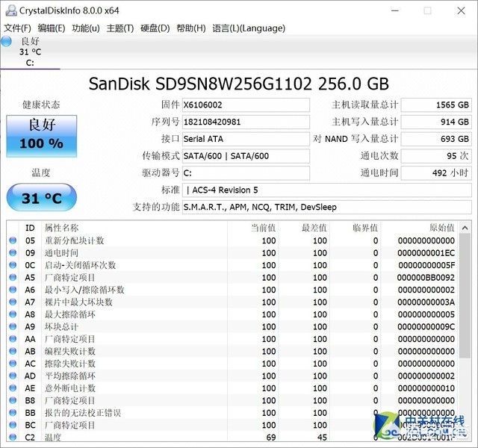Click the status dot for row B8

pos(13,400)
